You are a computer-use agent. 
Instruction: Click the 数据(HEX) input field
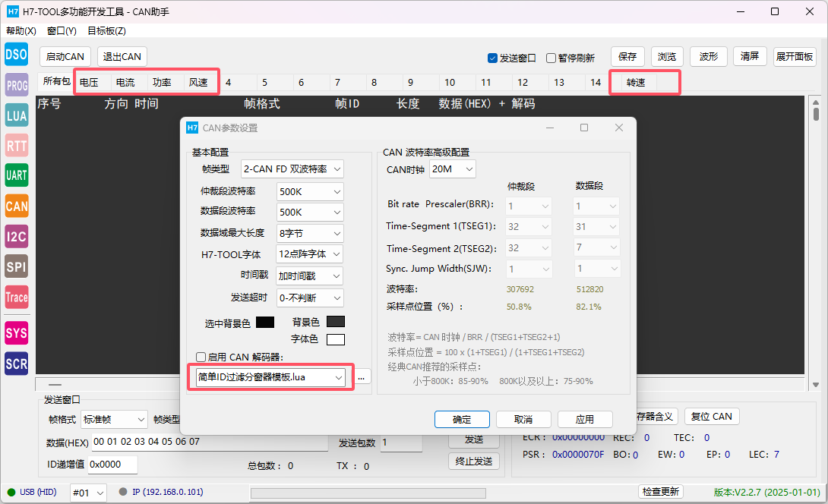[210, 443]
